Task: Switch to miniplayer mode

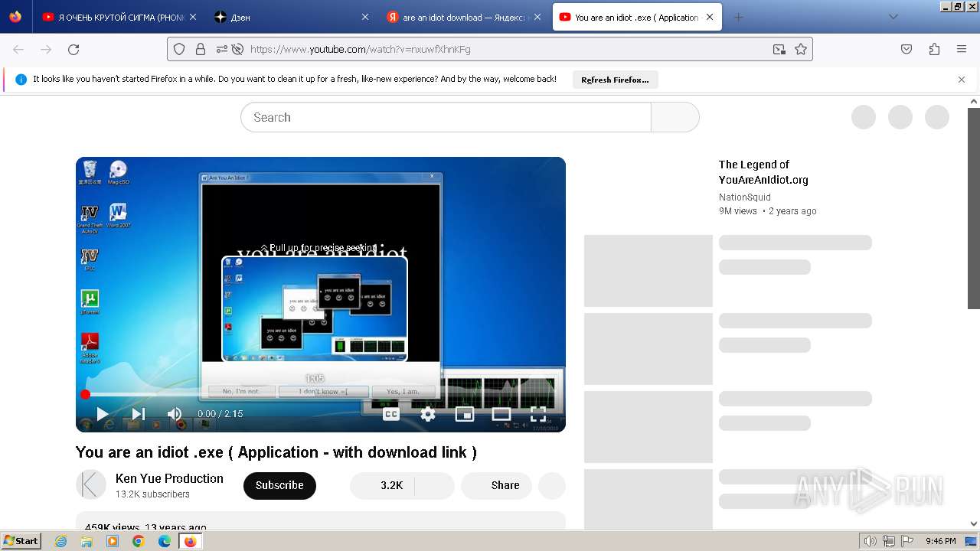Action: click(465, 414)
